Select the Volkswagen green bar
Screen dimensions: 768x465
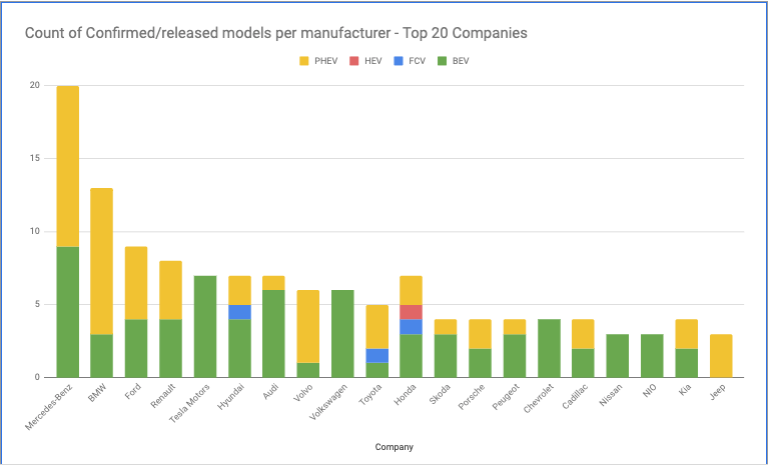[x=342, y=334]
